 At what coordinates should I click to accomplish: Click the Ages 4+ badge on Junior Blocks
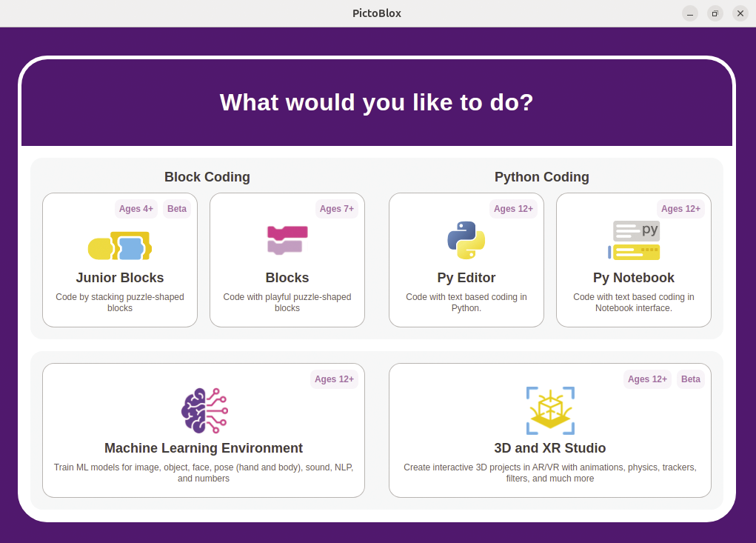[x=136, y=209]
